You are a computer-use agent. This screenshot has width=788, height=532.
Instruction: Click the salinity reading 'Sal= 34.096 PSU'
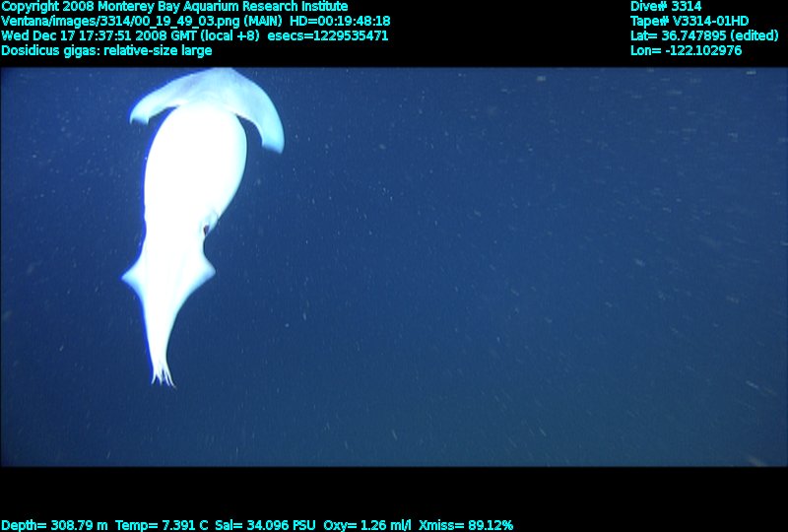point(265,525)
